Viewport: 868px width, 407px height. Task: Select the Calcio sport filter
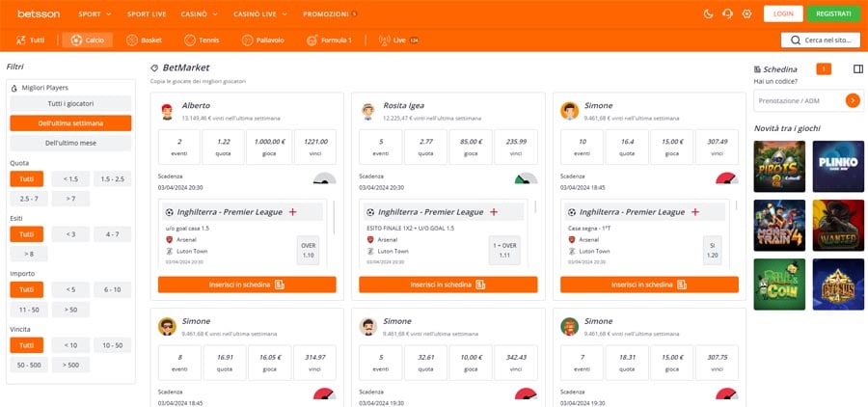(x=88, y=40)
